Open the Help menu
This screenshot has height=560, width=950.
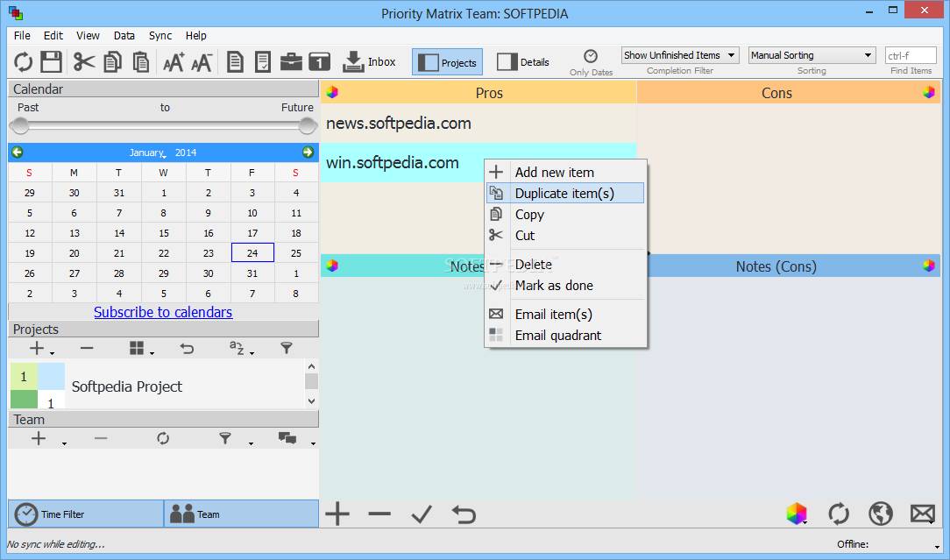[x=195, y=36]
